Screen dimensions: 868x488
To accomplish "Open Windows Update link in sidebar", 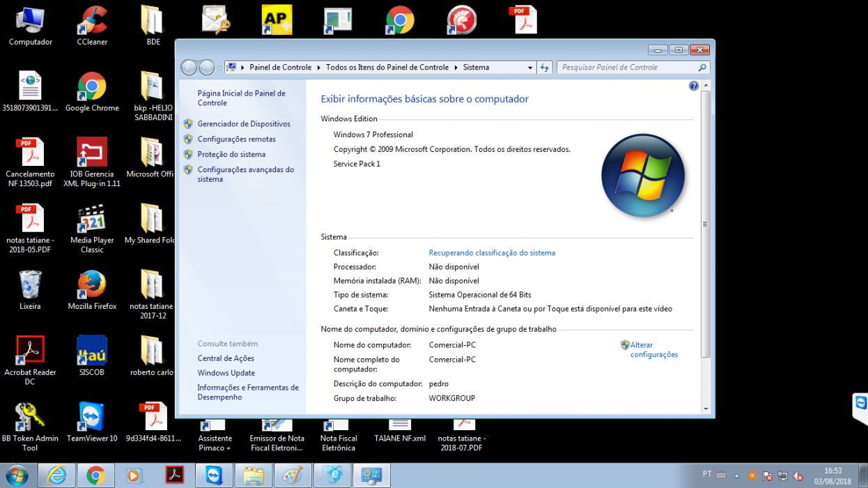I will (x=226, y=373).
